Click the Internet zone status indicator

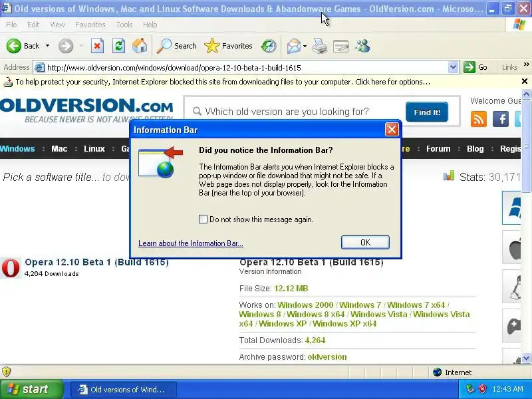[453, 372]
